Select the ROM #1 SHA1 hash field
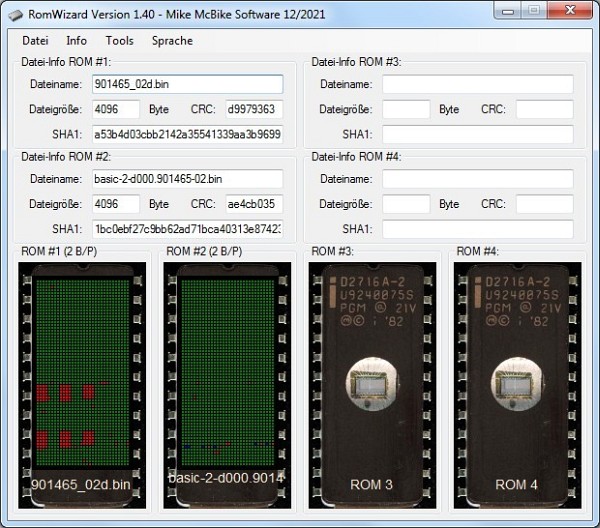 [186, 134]
